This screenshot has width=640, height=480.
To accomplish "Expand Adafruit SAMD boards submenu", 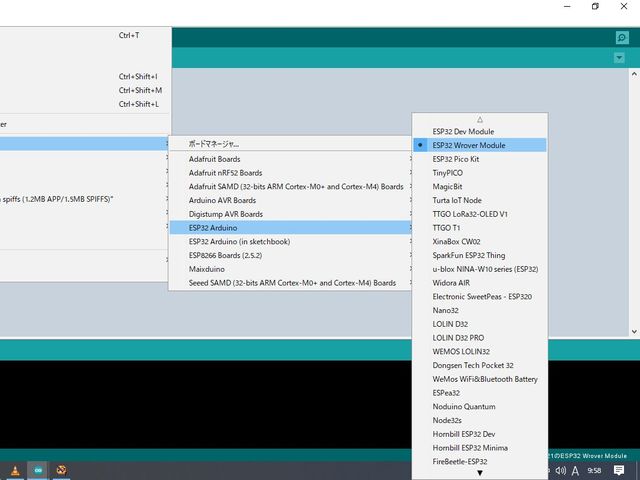I will click(290, 187).
